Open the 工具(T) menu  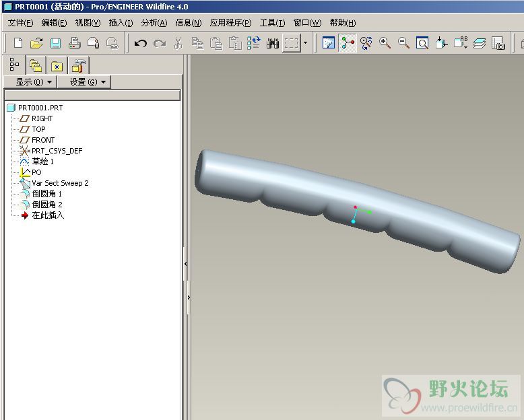[272, 23]
